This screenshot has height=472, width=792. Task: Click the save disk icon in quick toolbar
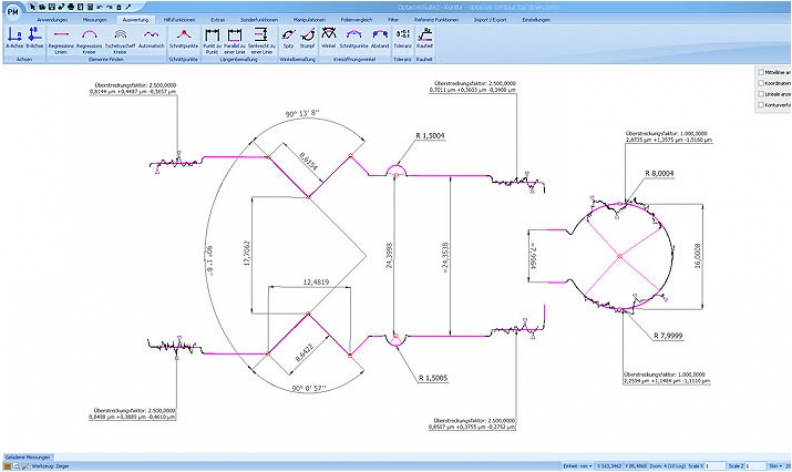pyautogui.click(x=52, y=7)
